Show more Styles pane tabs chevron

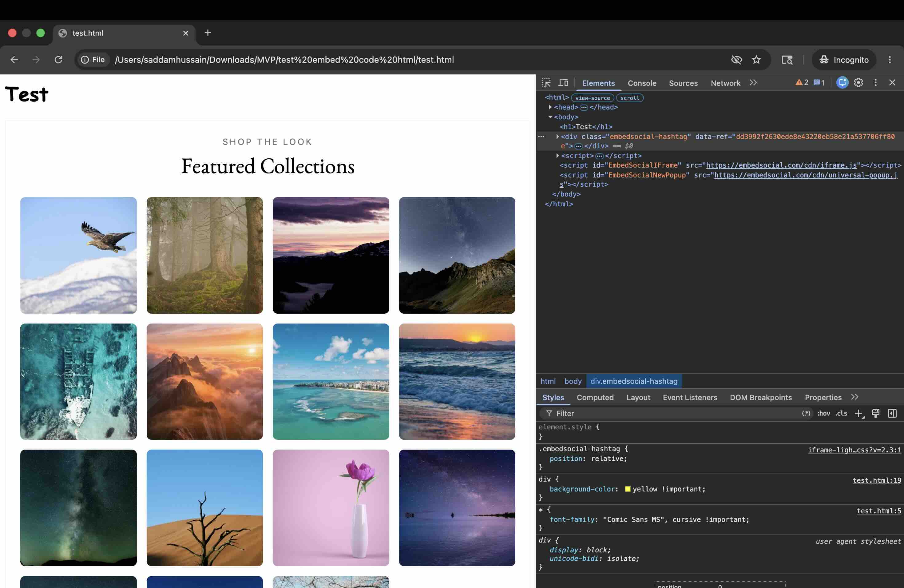pos(854,397)
